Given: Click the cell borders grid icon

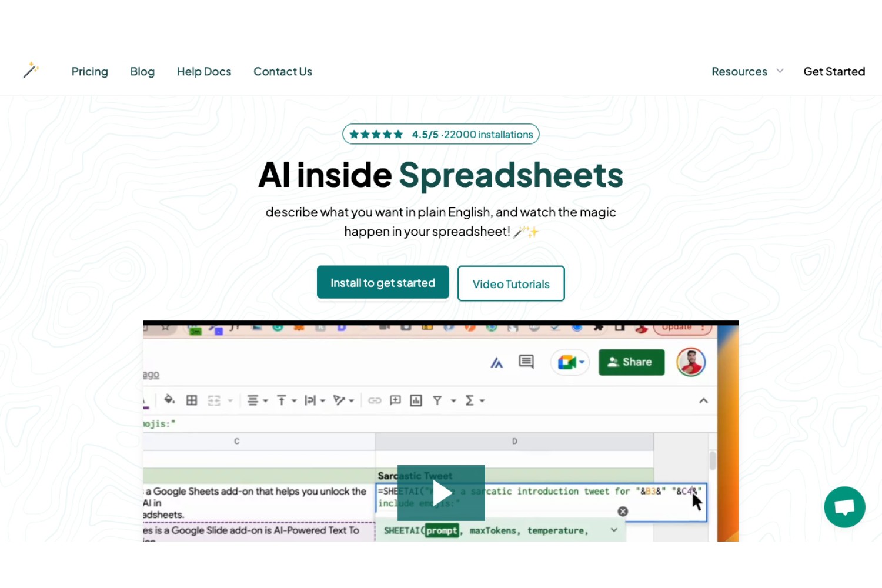Looking at the screenshot, I should coord(192,400).
